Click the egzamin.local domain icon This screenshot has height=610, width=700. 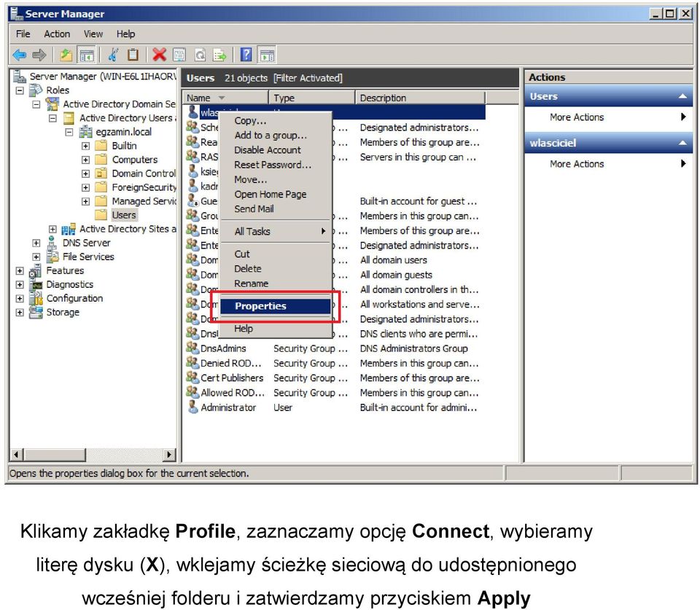tap(85, 132)
